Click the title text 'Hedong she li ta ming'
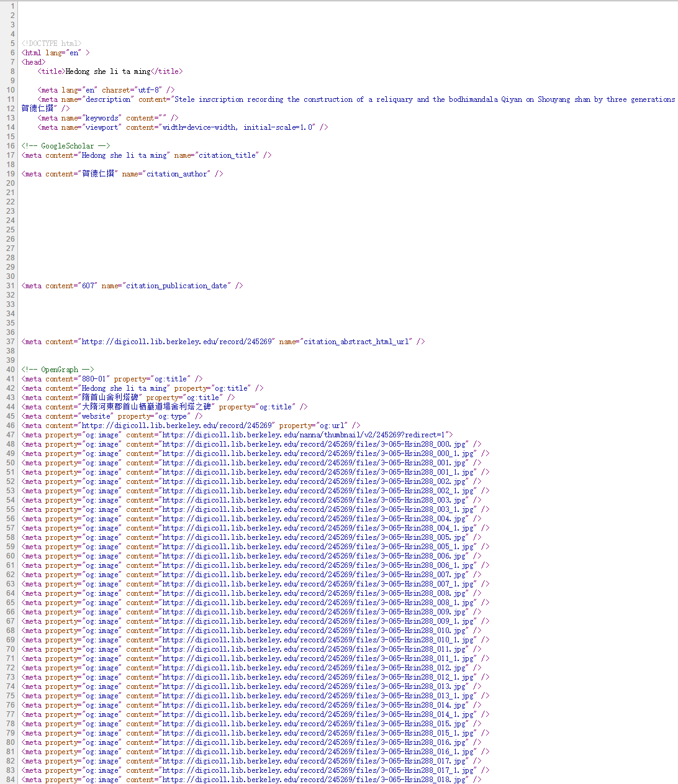Viewport: 678px width, 784px height. coord(108,71)
